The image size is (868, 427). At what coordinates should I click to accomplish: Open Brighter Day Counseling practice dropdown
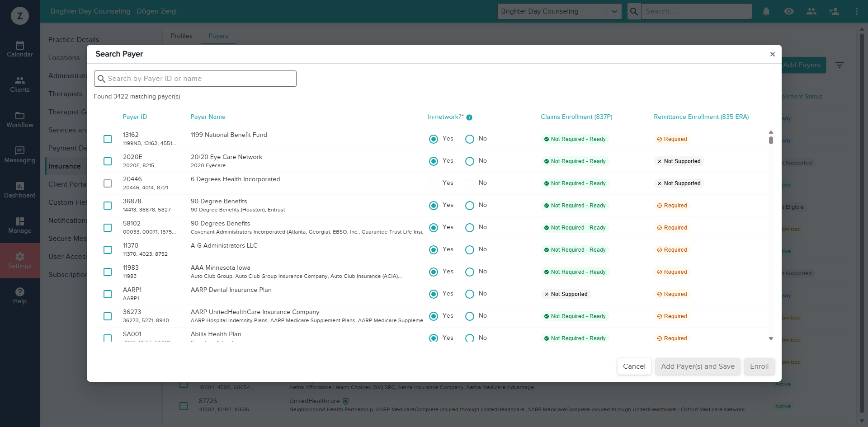pyautogui.click(x=560, y=11)
